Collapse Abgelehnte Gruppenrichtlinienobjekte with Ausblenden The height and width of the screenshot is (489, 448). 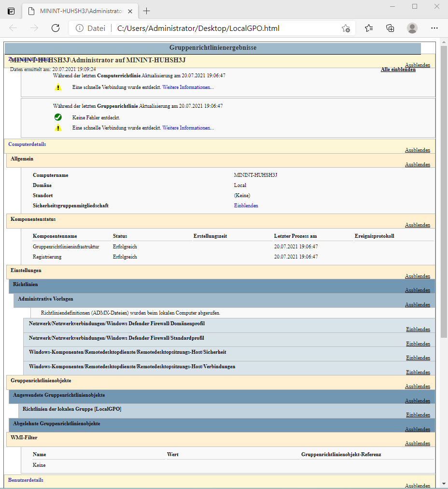[418, 429]
